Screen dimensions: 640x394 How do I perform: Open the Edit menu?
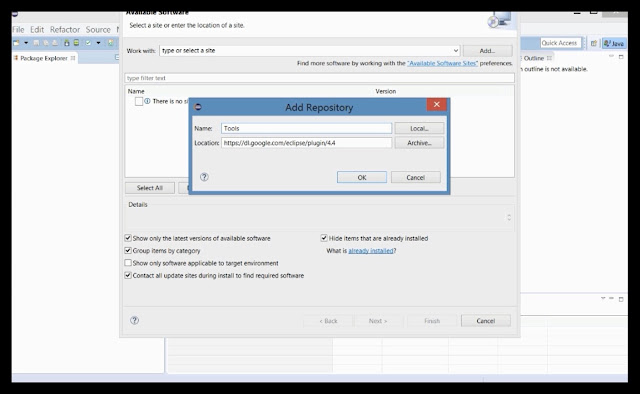click(x=37, y=29)
